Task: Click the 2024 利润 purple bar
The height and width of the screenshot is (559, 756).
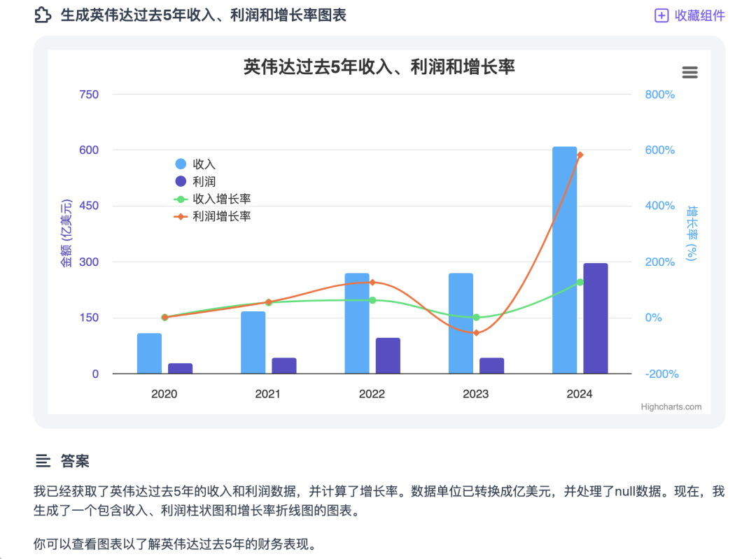Action: click(596, 318)
